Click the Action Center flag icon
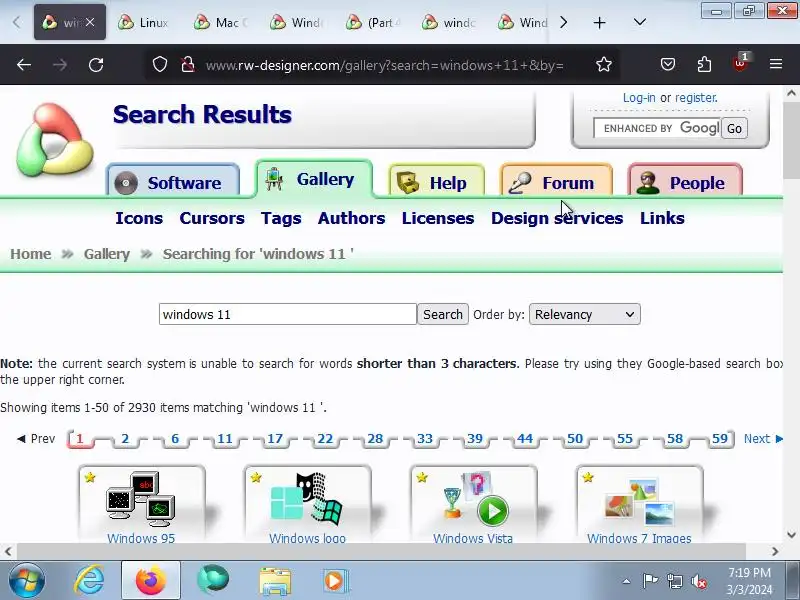800x600 pixels. (x=650, y=581)
